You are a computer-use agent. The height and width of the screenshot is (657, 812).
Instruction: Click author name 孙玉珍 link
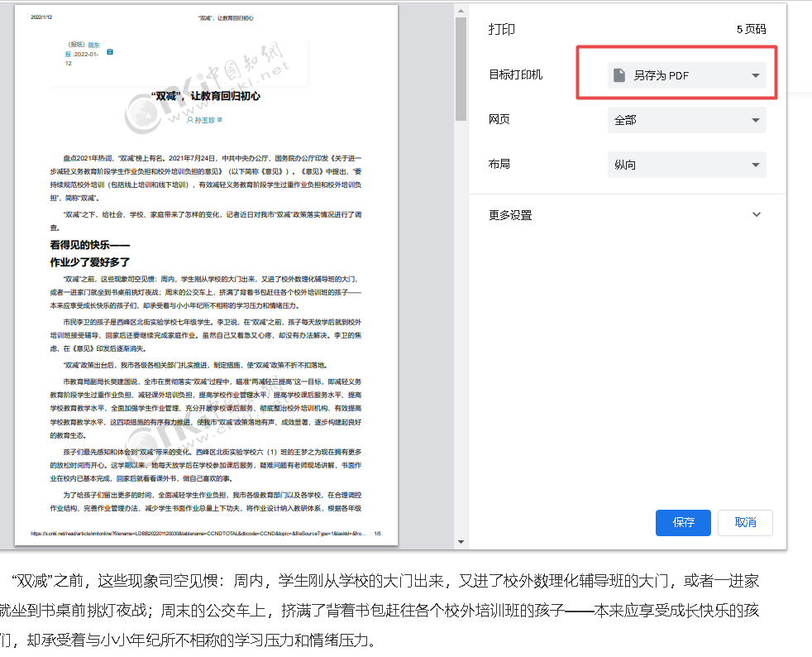[x=204, y=119]
